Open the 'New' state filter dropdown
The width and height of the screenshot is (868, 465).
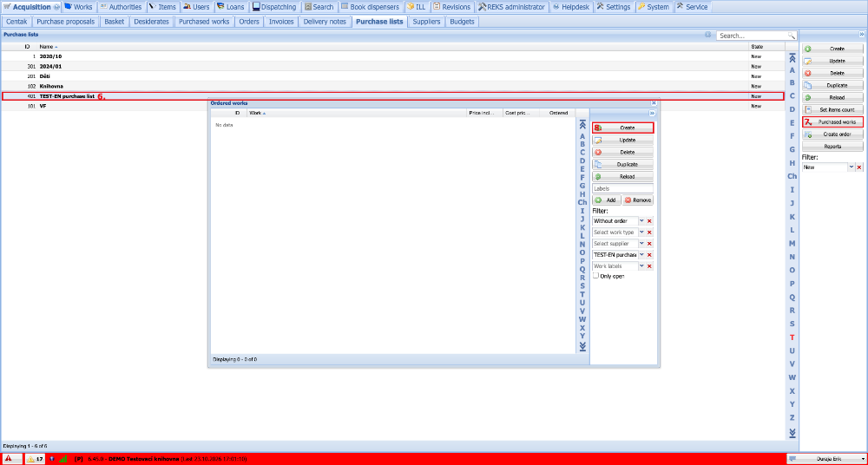tap(852, 167)
